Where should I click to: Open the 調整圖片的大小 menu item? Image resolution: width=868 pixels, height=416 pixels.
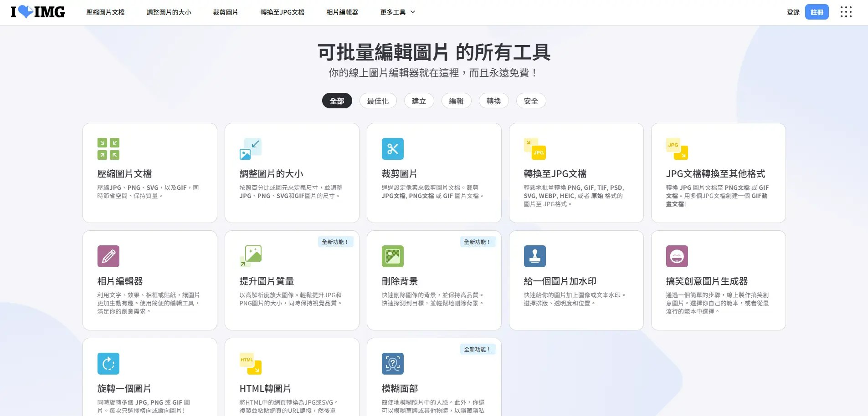pos(169,12)
